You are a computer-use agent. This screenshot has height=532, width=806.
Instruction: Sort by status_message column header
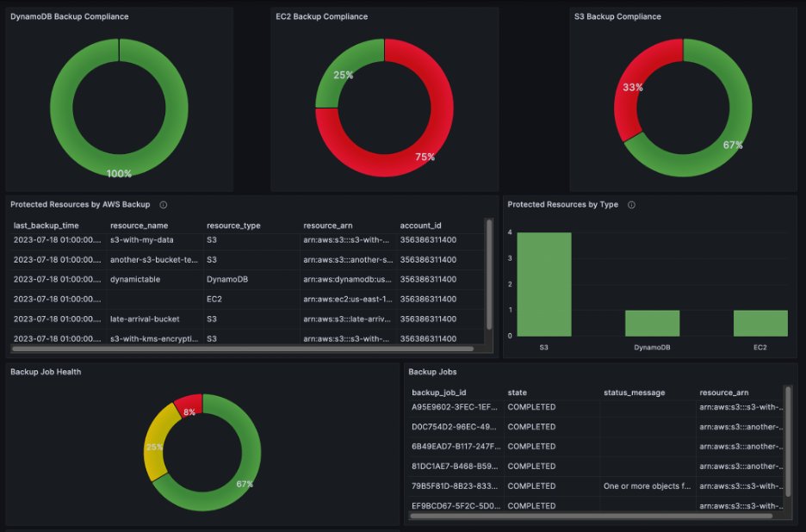point(635,393)
